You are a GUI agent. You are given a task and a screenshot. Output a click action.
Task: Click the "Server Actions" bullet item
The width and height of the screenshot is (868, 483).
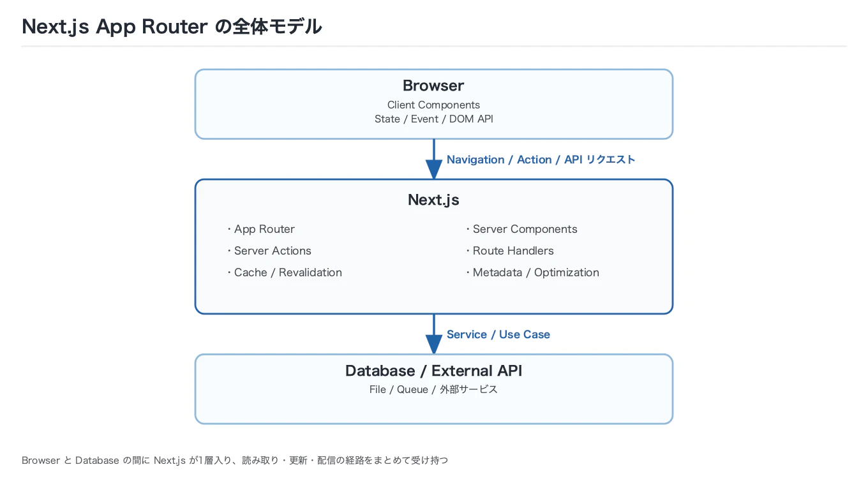point(269,251)
